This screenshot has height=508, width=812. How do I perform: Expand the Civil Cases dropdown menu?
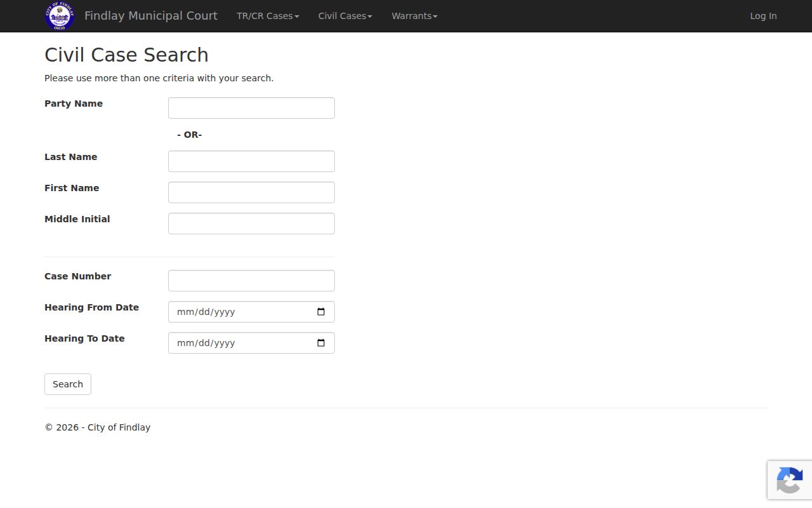click(x=345, y=16)
